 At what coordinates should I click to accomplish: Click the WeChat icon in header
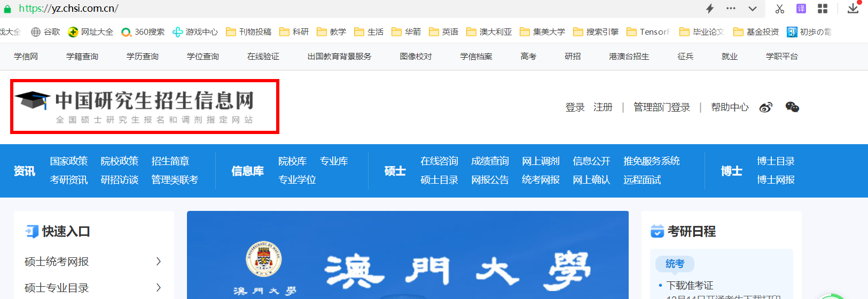792,107
